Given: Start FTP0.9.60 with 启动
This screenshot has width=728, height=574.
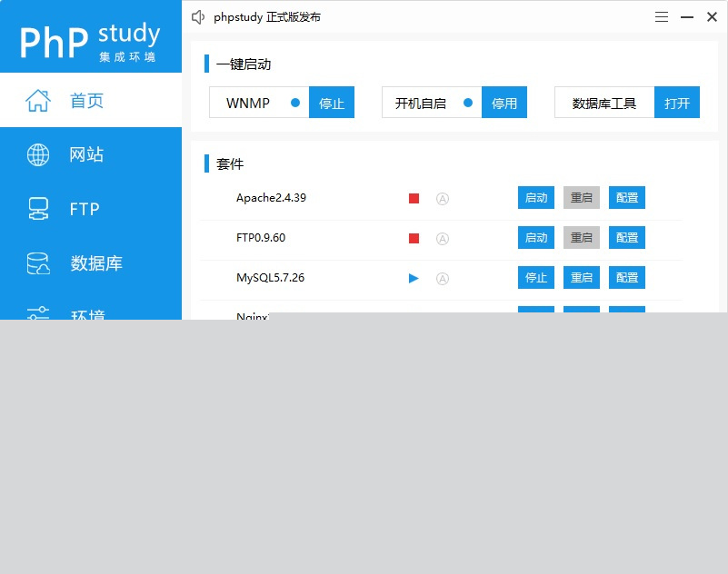Looking at the screenshot, I should click(536, 238).
